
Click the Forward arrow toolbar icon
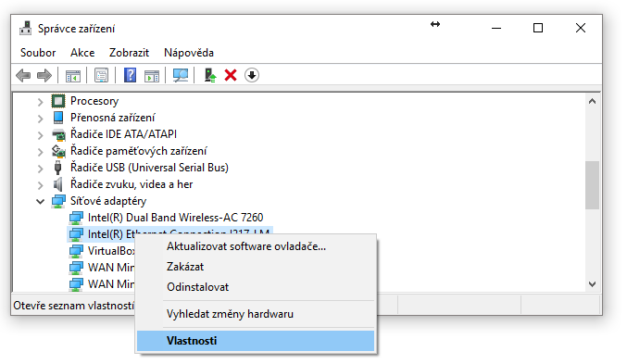44,75
